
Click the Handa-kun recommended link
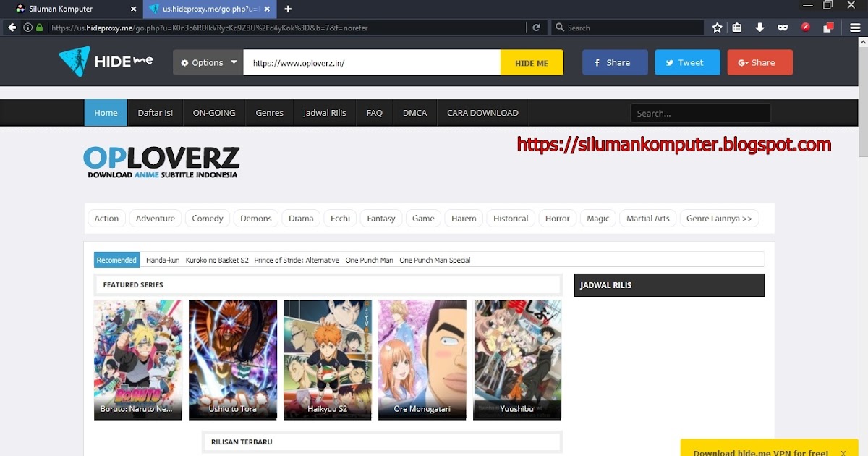[x=163, y=260]
